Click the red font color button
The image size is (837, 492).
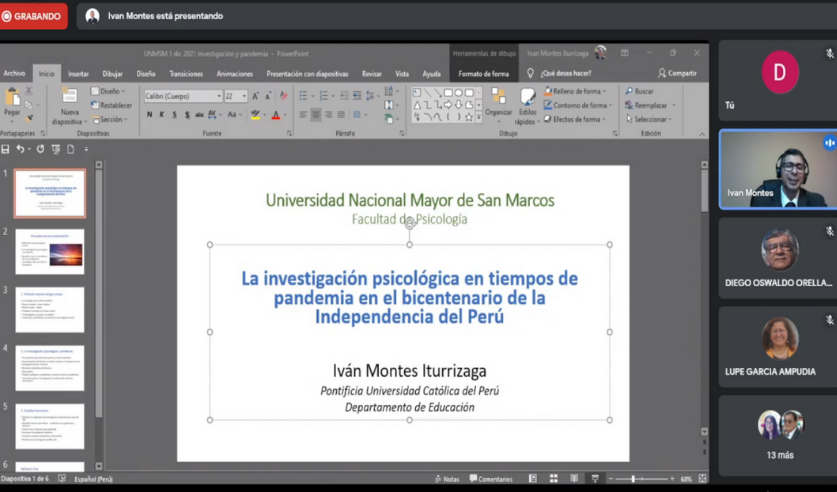tap(276, 115)
